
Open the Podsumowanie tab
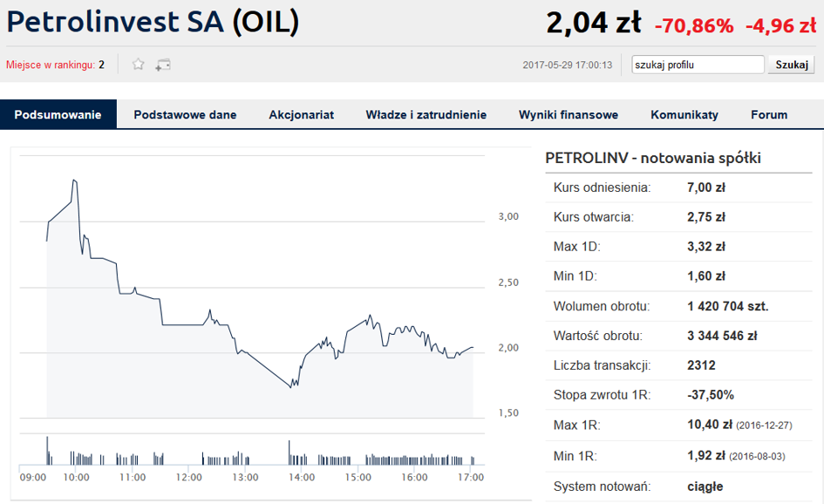(58, 114)
